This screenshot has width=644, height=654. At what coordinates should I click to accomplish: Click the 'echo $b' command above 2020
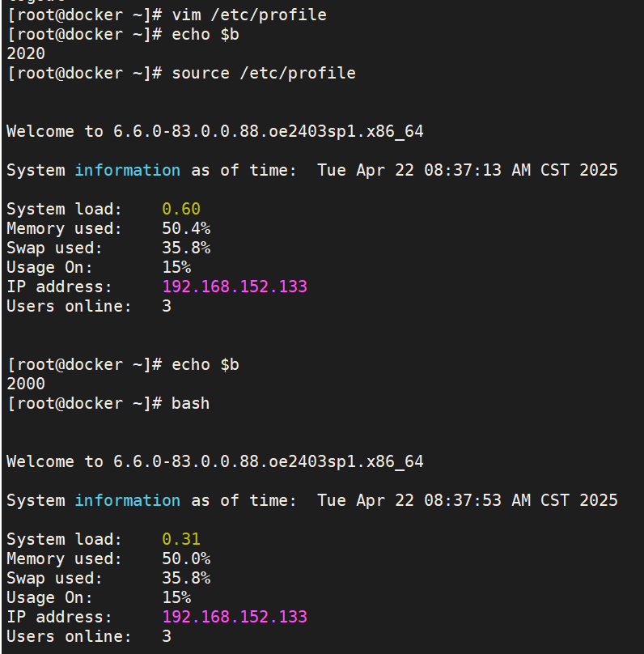[205, 34]
